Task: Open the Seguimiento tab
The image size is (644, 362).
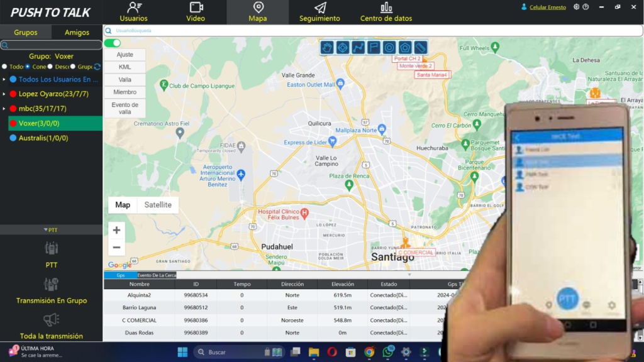Action: click(x=319, y=13)
